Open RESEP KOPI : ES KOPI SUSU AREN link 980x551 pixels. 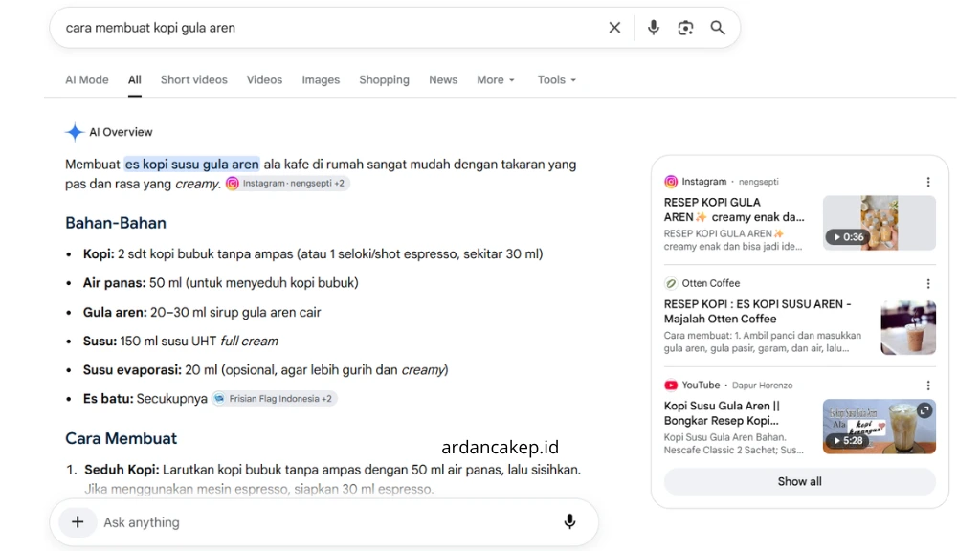pos(758,311)
